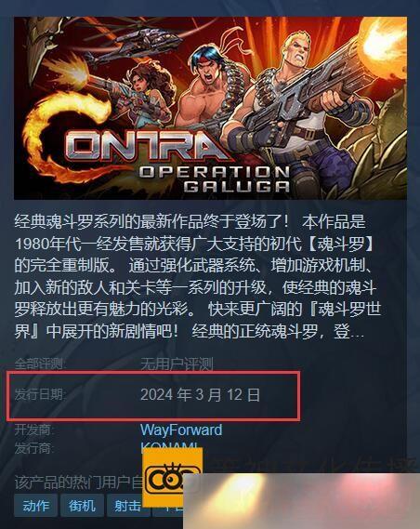The image size is (420, 529).
Task: Click the blurred image overlay at the bottom
Action: click(x=302, y=501)
